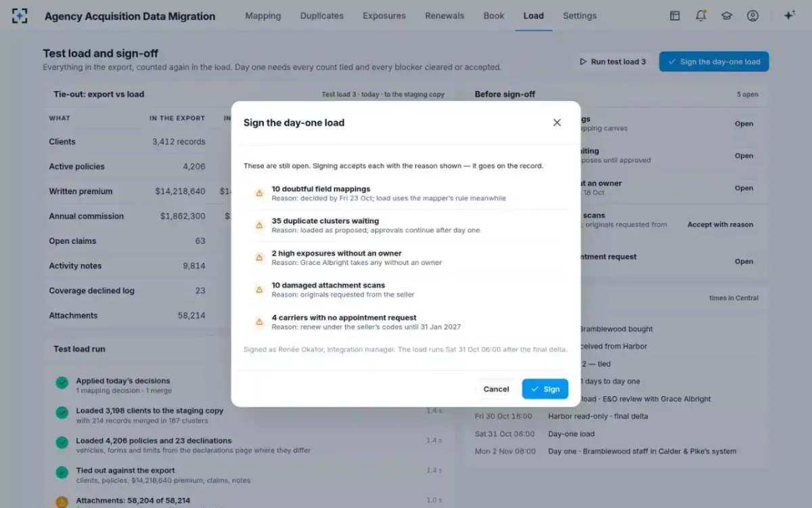Open the user profile icon
The width and height of the screenshot is (812, 508).
point(752,16)
